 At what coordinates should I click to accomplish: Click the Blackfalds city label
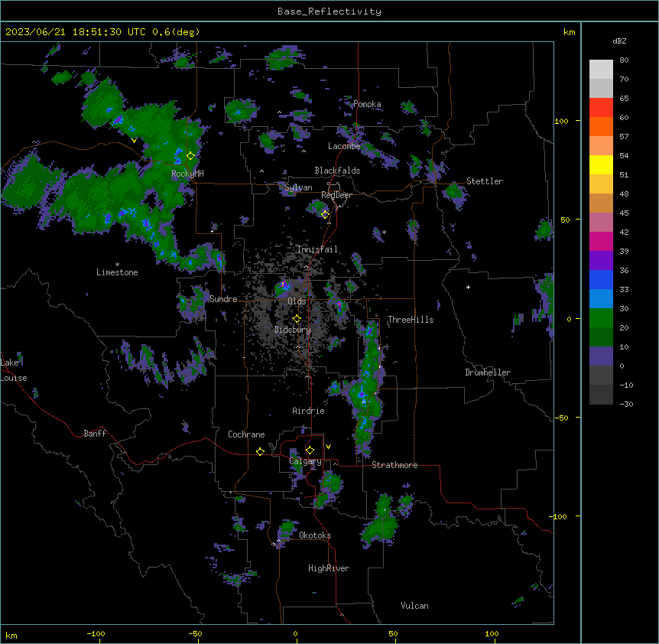click(x=337, y=171)
